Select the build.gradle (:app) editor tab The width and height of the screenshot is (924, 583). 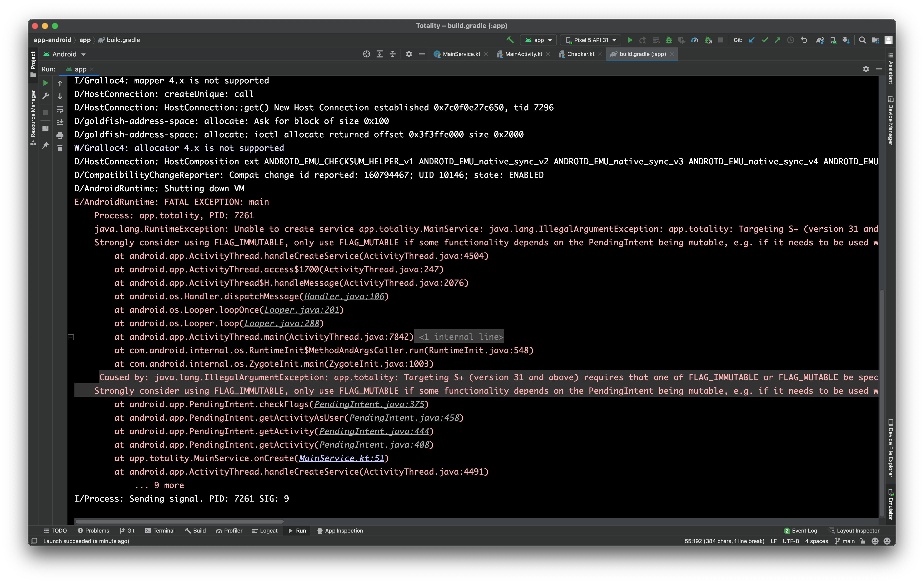point(642,54)
